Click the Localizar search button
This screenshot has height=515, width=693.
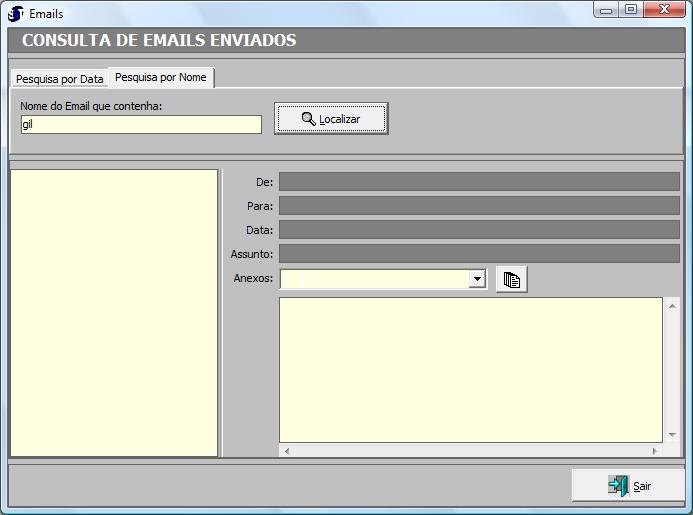coord(331,119)
